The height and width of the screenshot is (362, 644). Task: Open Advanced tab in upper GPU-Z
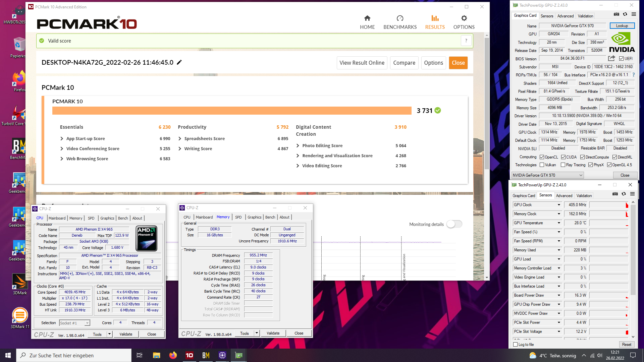click(x=566, y=16)
